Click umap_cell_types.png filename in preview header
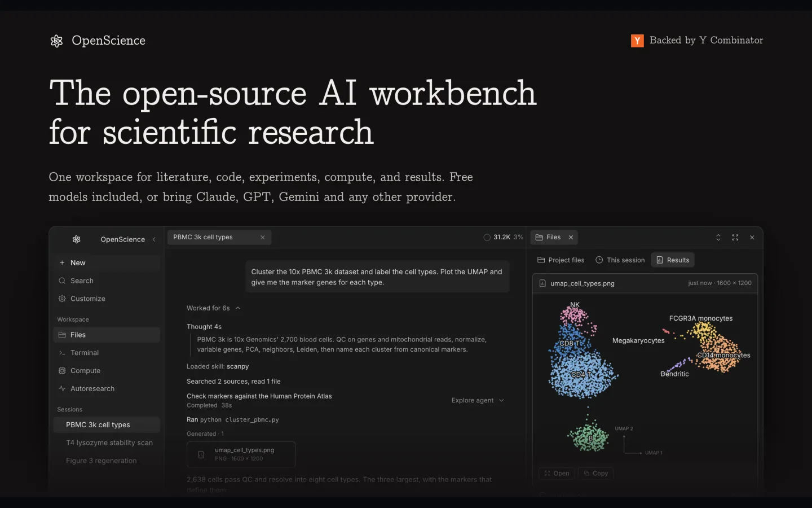 [x=582, y=283]
